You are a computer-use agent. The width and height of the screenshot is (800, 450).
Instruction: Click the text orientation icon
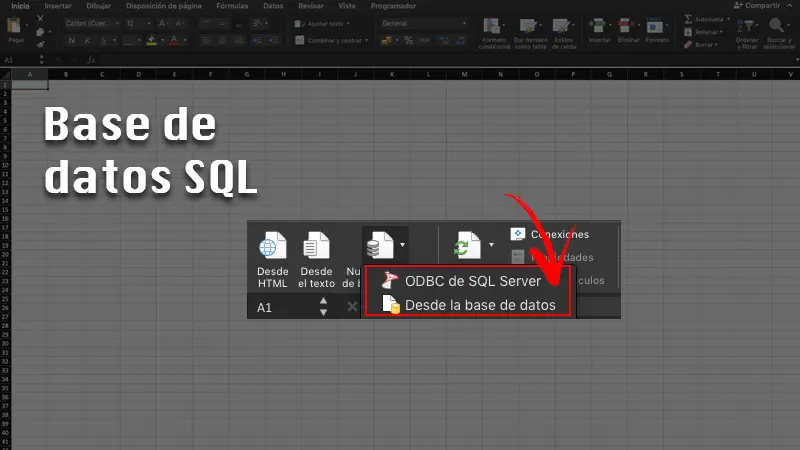click(x=257, y=23)
